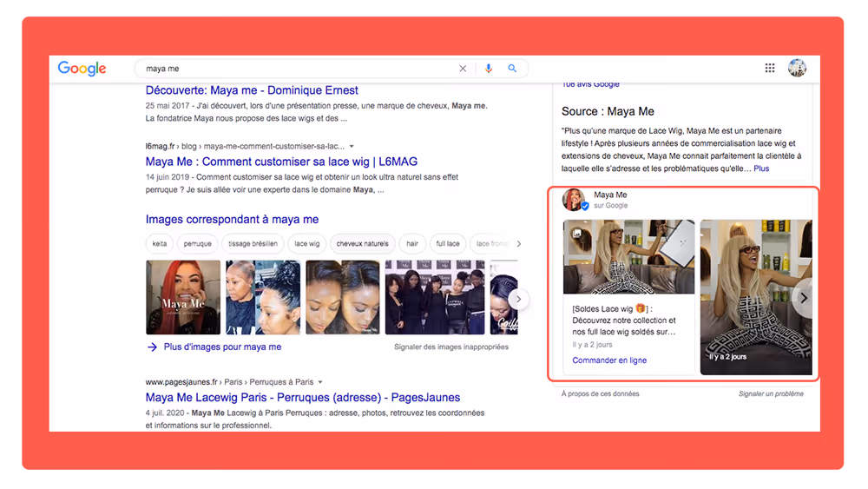Select the 'keita' image filter chip
868x489 pixels.
coord(160,244)
